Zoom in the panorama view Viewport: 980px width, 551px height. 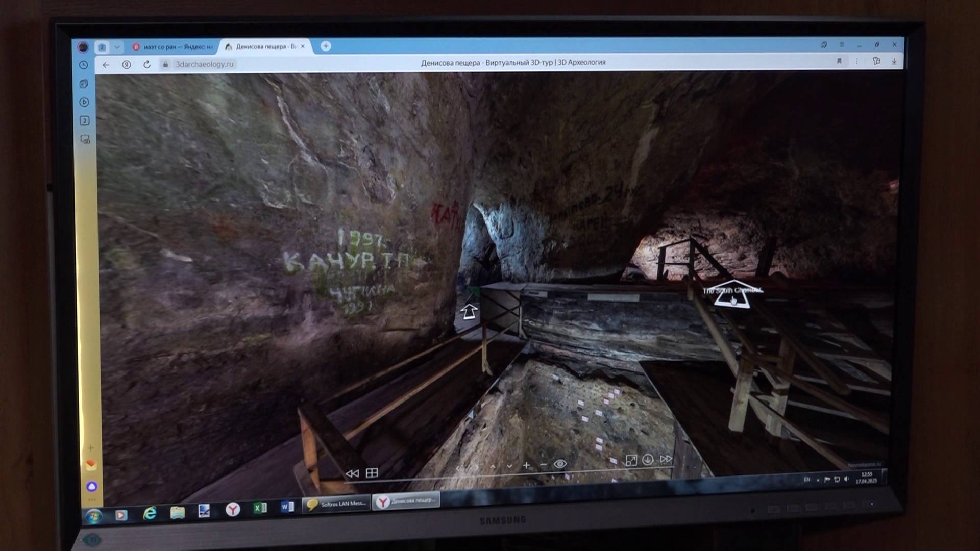point(526,465)
